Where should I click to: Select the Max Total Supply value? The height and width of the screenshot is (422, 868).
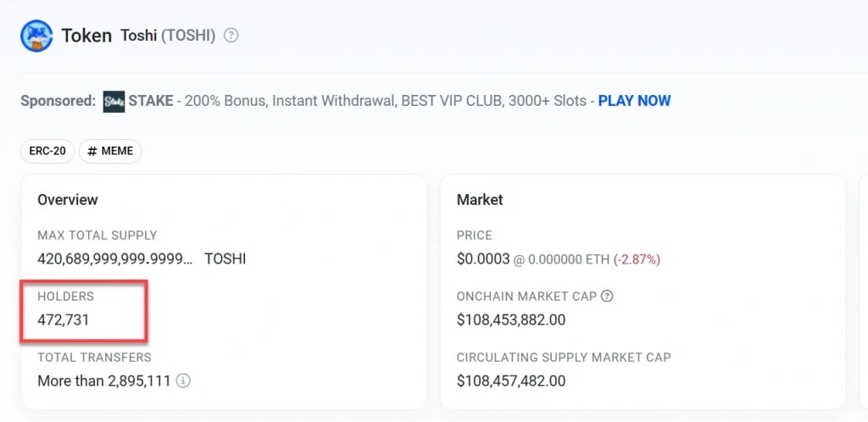point(115,258)
